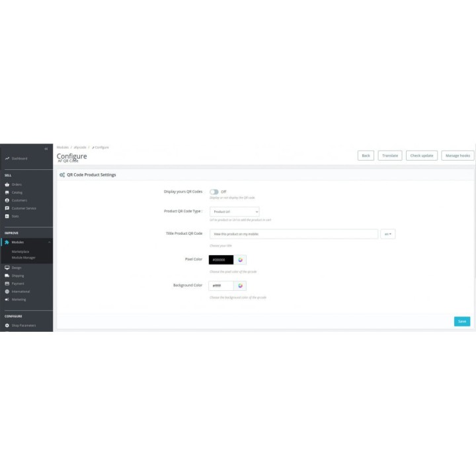Open the Pixel Color picker wheel icon

(241, 260)
